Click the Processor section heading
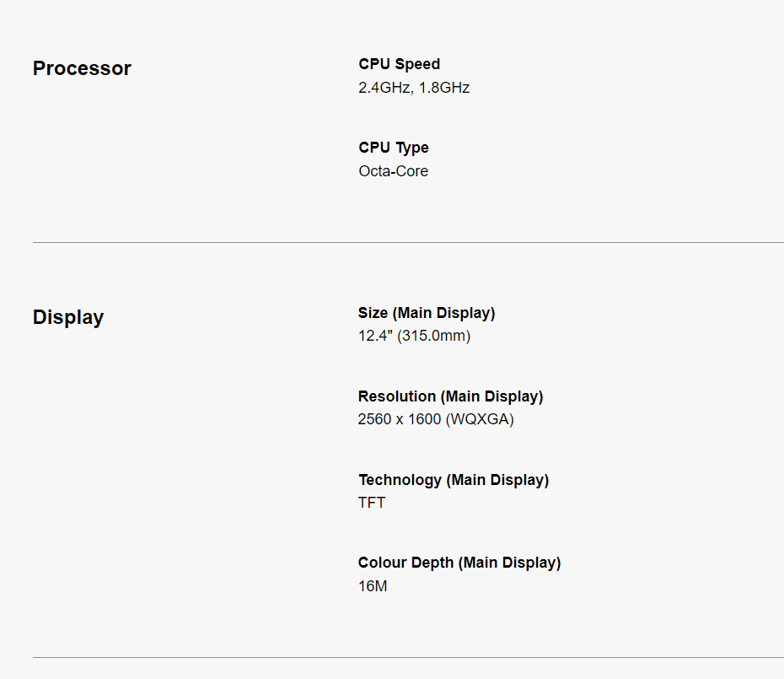Image resolution: width=784 pixels, height=679 pixels. [82, 68]
